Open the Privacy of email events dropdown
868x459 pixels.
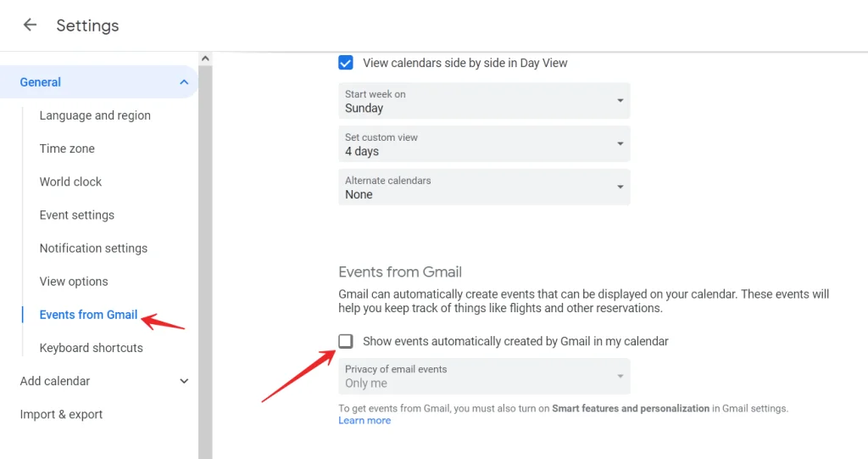click(x=484, y=377)
